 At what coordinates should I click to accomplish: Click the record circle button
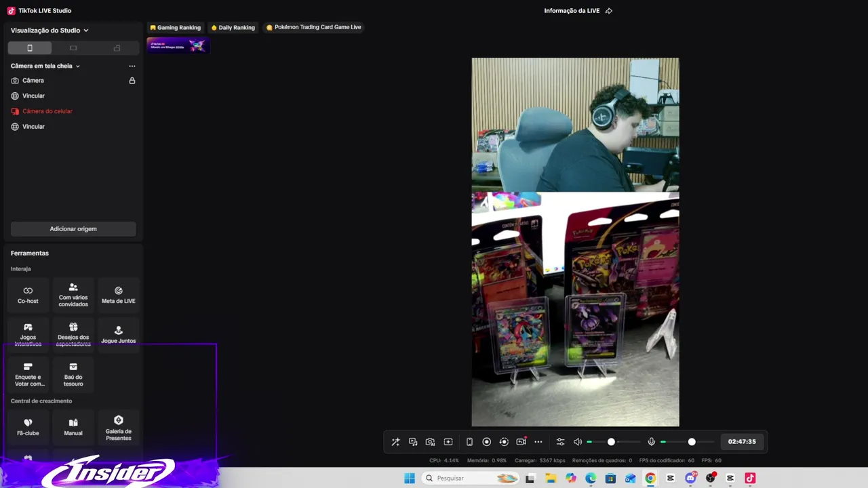486,442
